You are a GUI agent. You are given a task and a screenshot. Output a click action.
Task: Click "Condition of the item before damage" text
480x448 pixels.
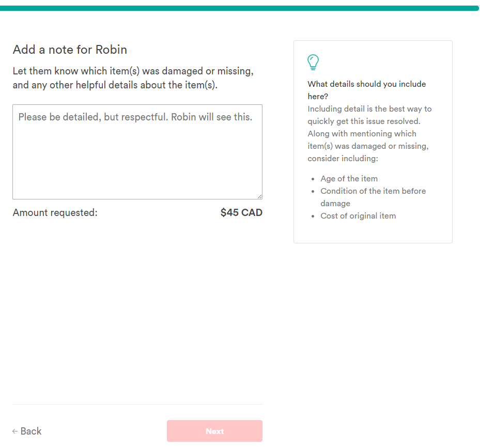pyautogui.click(x=373, y=191)
